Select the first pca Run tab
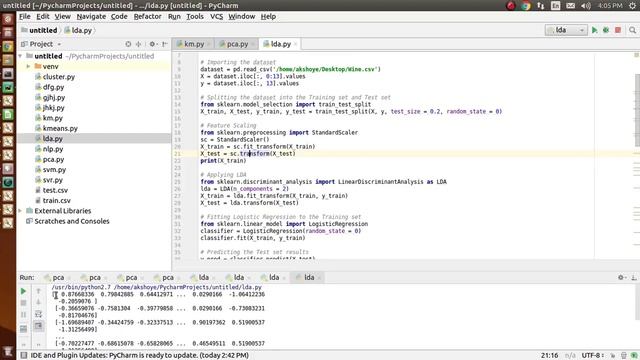 click(58, 277)
